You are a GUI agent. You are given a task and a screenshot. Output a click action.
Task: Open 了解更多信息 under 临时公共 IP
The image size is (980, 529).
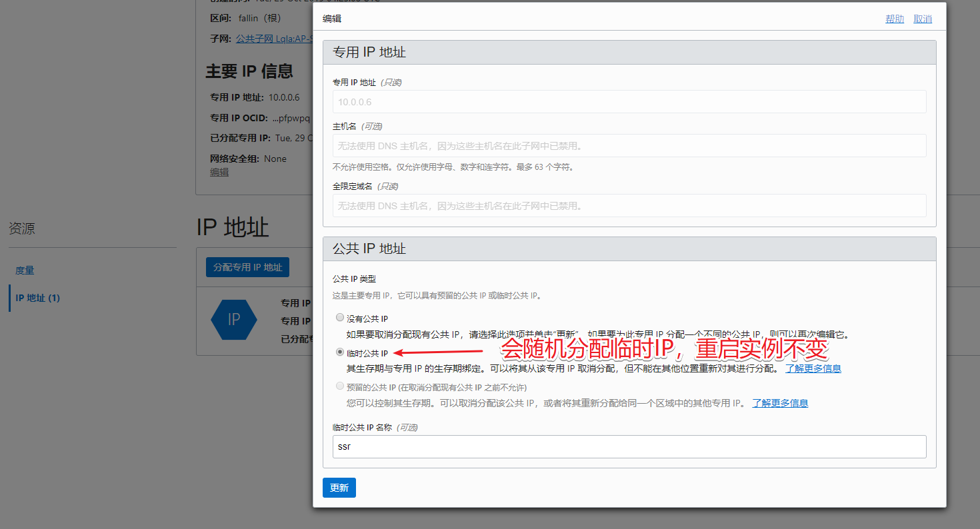click(x=813, y=368)
